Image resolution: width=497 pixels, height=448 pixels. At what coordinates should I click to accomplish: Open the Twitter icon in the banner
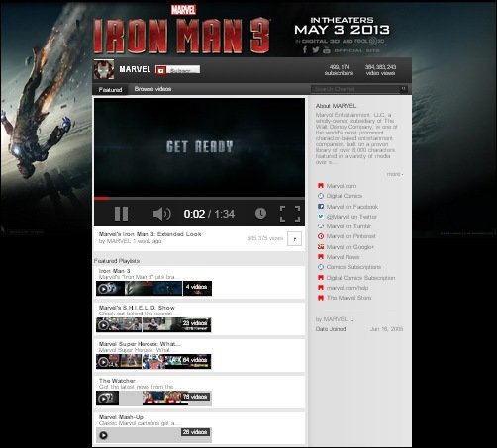(x=316, y=50)
